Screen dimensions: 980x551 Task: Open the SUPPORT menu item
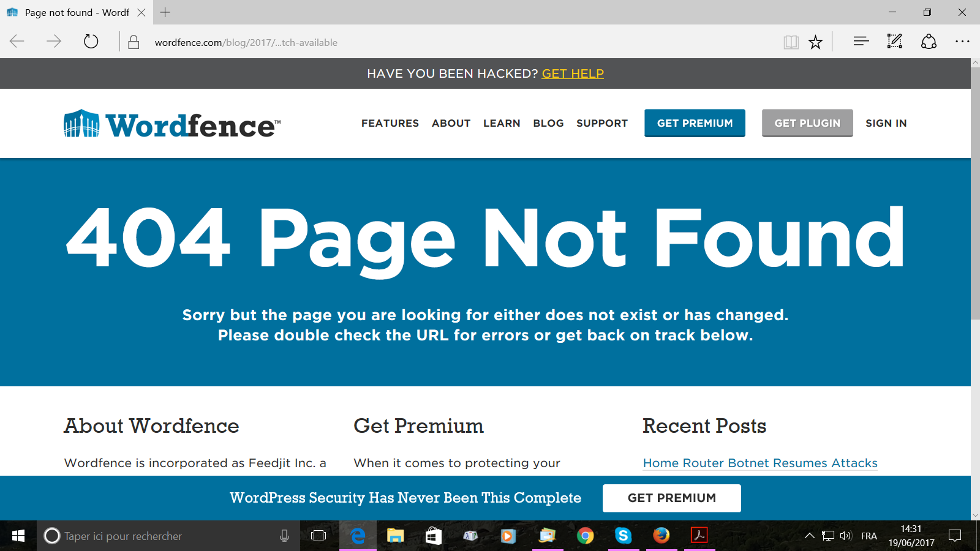pos(602,123)
